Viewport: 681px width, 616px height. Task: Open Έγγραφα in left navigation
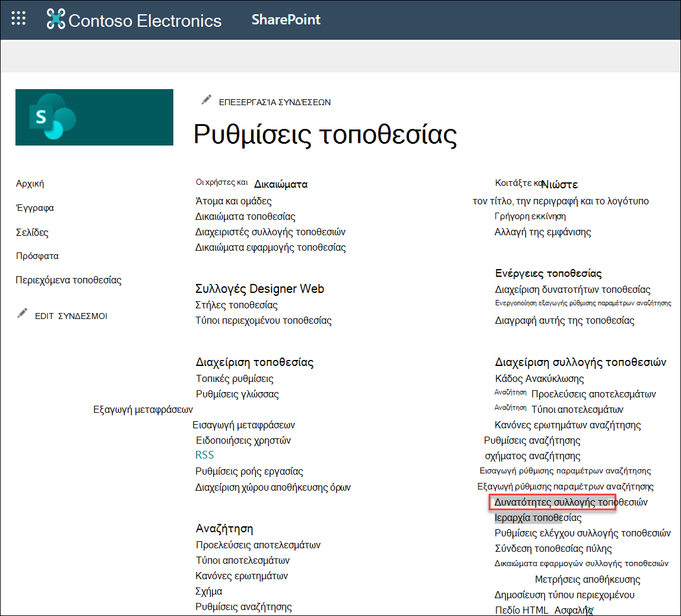coord(35,208)
